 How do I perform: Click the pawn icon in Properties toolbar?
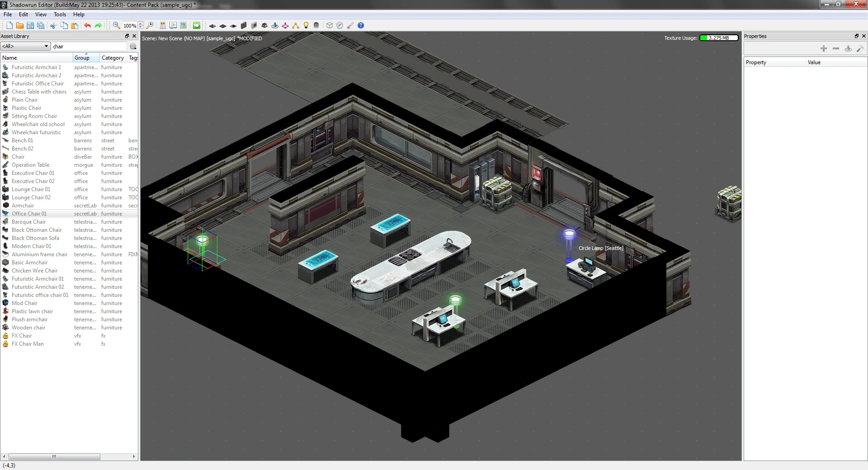coord(848,48)
